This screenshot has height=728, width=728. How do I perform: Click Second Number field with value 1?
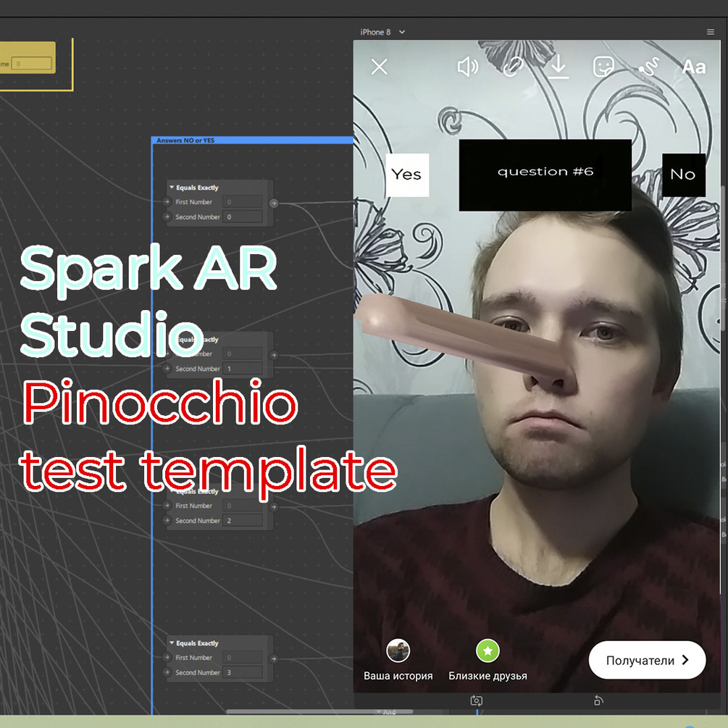click(243, 369)
